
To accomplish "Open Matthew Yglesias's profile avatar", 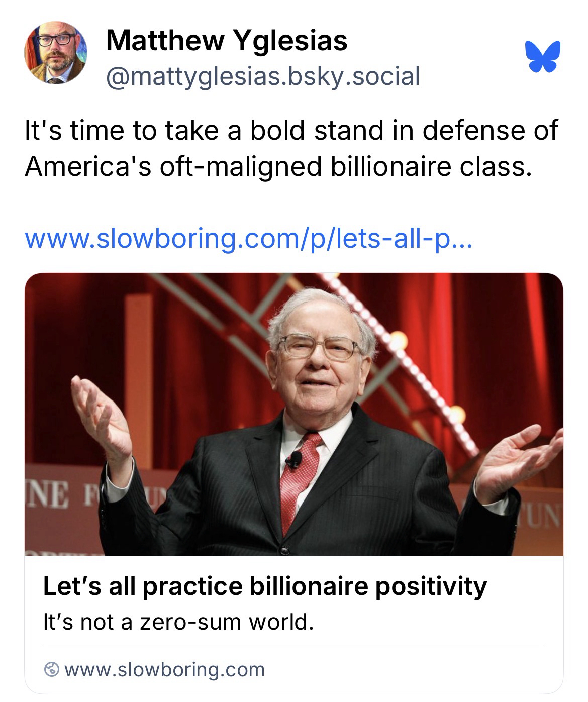I will tap(56, 53).
